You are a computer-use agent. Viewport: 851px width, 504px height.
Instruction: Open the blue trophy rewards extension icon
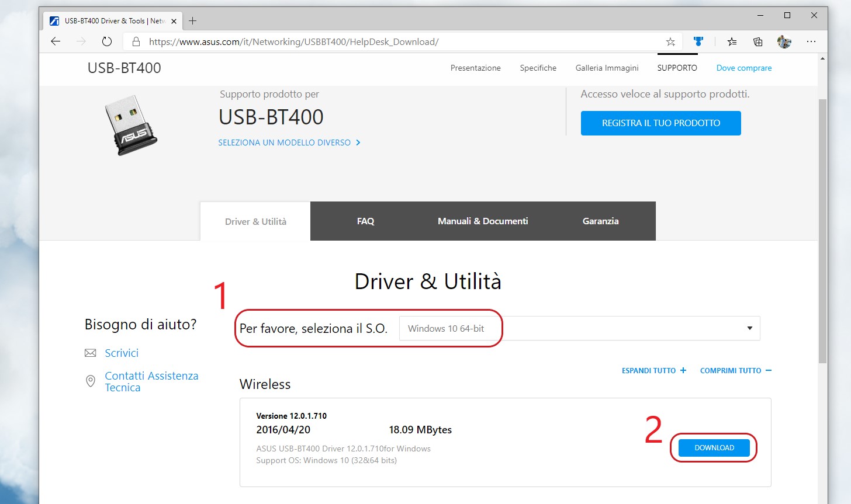coord(698,41)
